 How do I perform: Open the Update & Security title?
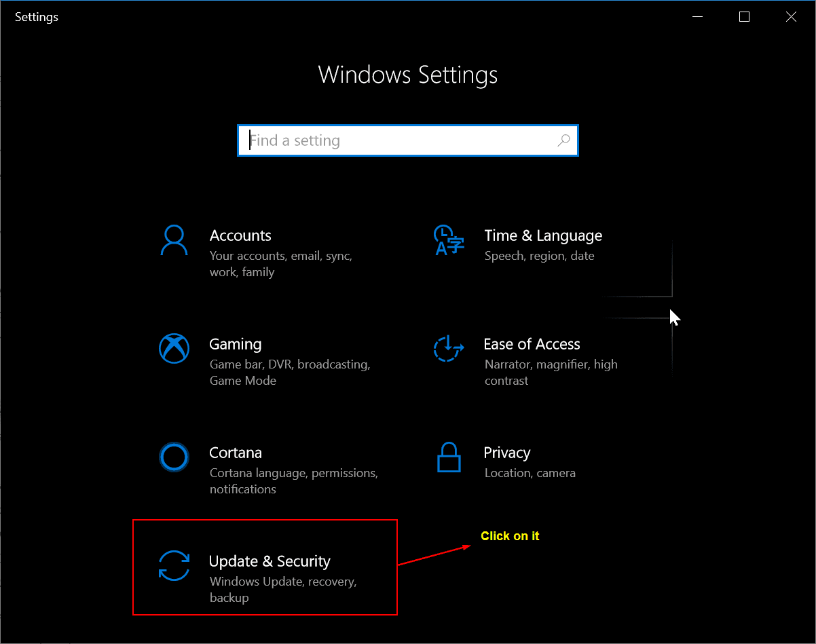pyautogui.click(x=270, y=561)
